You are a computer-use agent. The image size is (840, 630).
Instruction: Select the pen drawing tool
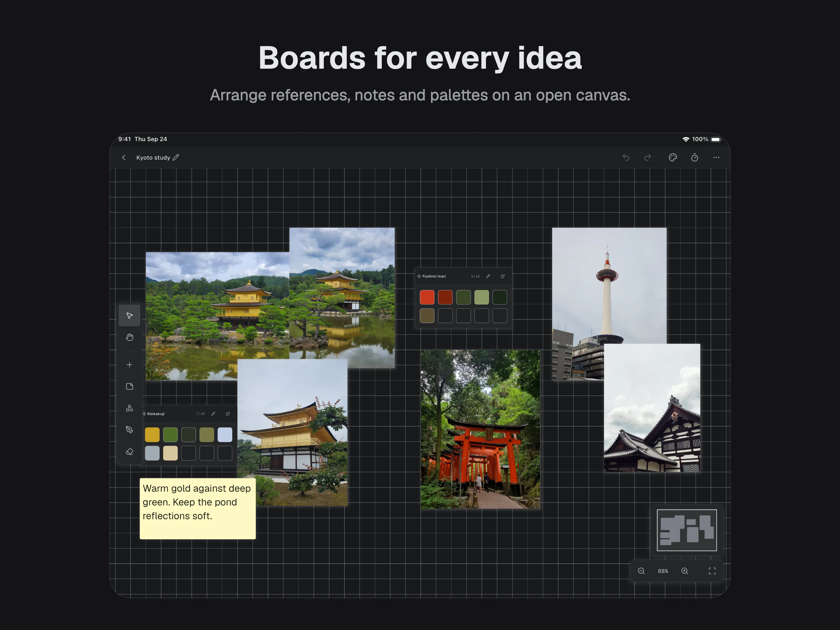click(x=129, y=429)
